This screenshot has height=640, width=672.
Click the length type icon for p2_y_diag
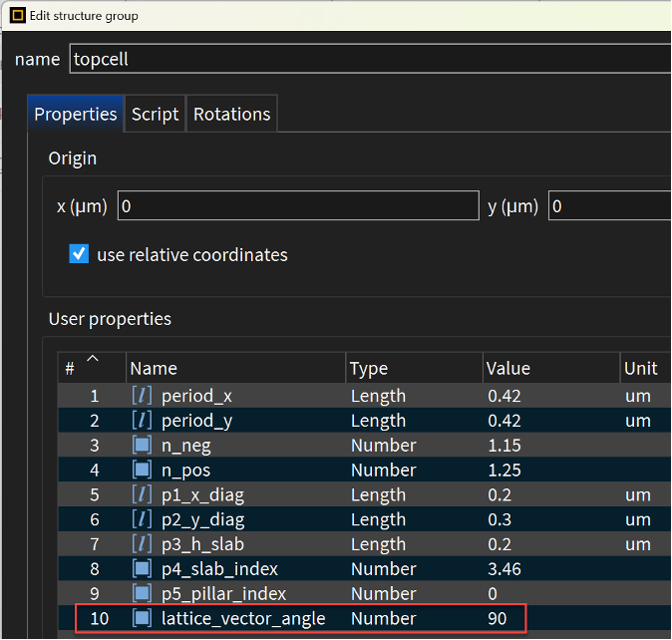point(142,519)
